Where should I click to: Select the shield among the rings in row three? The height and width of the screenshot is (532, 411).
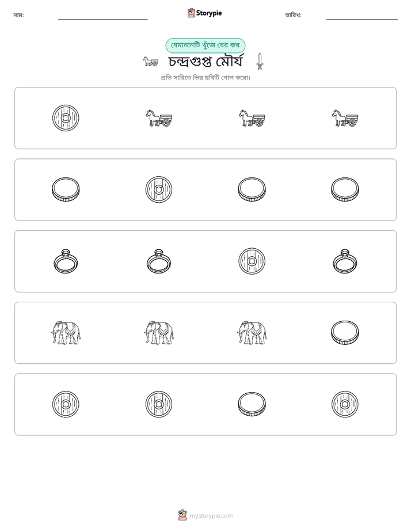point(252,261)
